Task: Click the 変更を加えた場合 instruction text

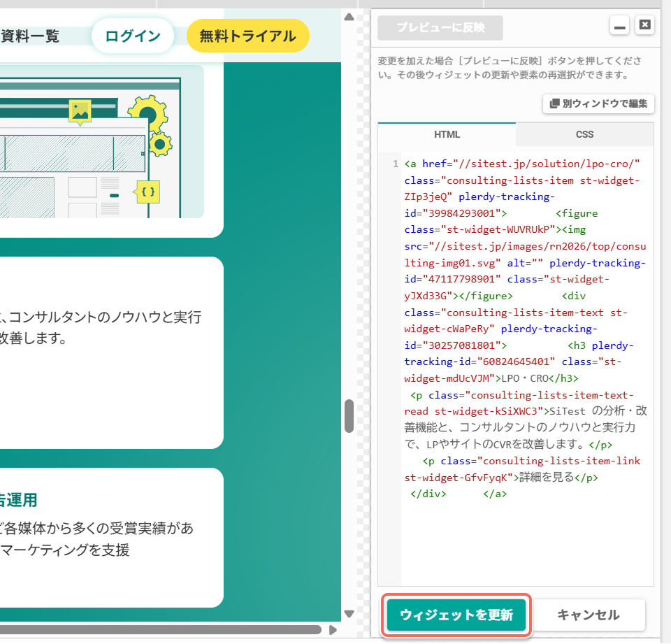Action: [x=510, y=68]
